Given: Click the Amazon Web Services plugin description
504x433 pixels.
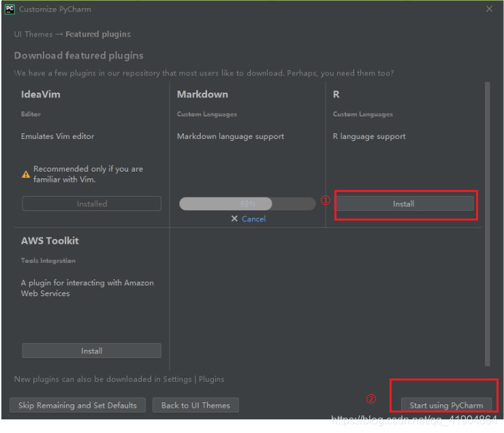Looking at the screenshot, I should coord(87,288).
